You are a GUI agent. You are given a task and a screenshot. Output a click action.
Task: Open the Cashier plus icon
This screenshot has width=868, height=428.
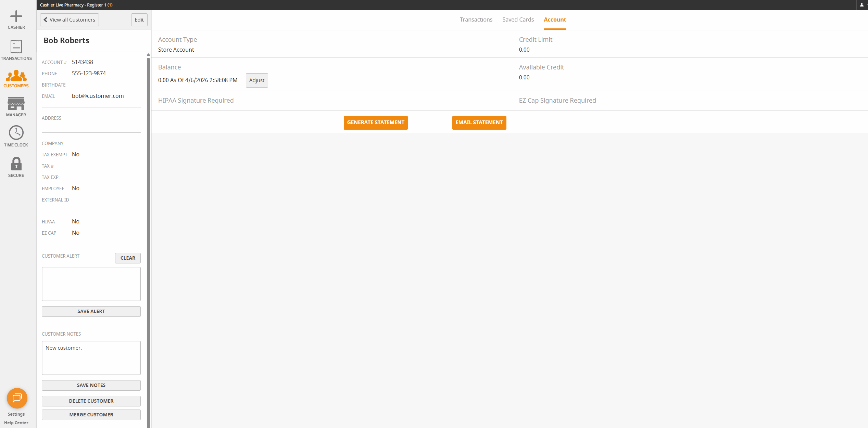(16, 16)
